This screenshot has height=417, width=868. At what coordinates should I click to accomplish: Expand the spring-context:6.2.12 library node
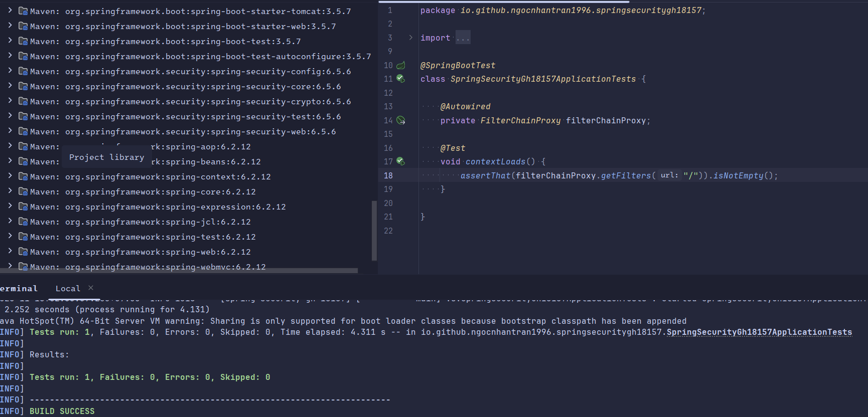point(10,176)
